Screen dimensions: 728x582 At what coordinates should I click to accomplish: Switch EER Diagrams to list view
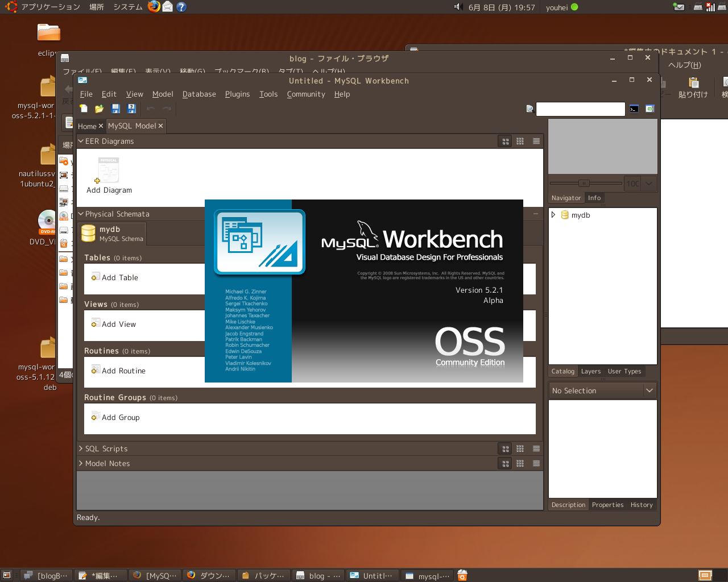click(x=536, y=142)
